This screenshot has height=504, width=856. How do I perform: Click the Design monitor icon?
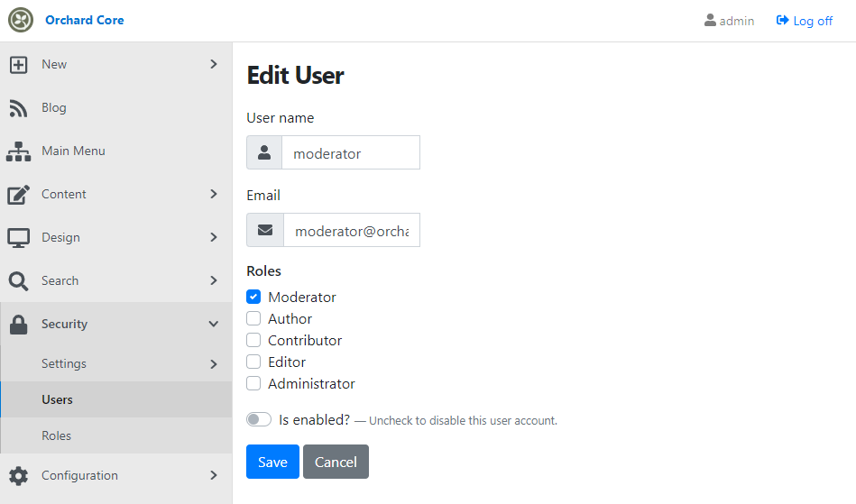click(x=19, y=238)
